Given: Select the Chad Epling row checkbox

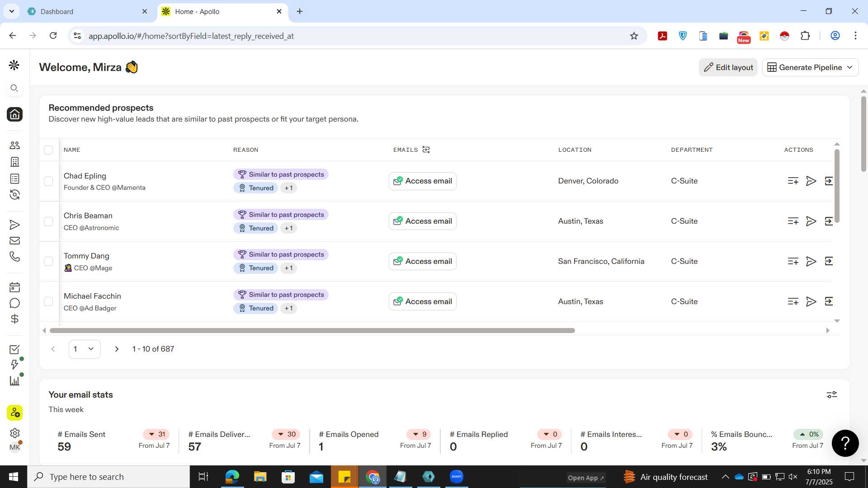Looking at the screenshot, I should [48, 181].
